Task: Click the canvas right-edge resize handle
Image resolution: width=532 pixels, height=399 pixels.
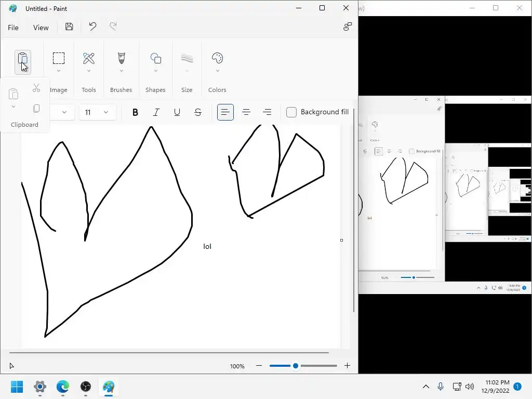Action: [x=342, y=240]
